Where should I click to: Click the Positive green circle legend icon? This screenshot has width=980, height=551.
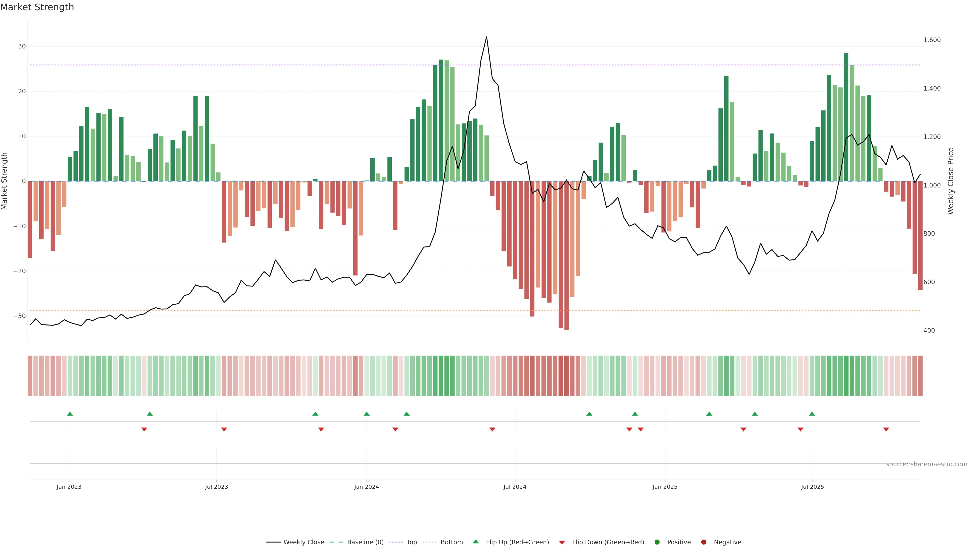pos(657,542)
